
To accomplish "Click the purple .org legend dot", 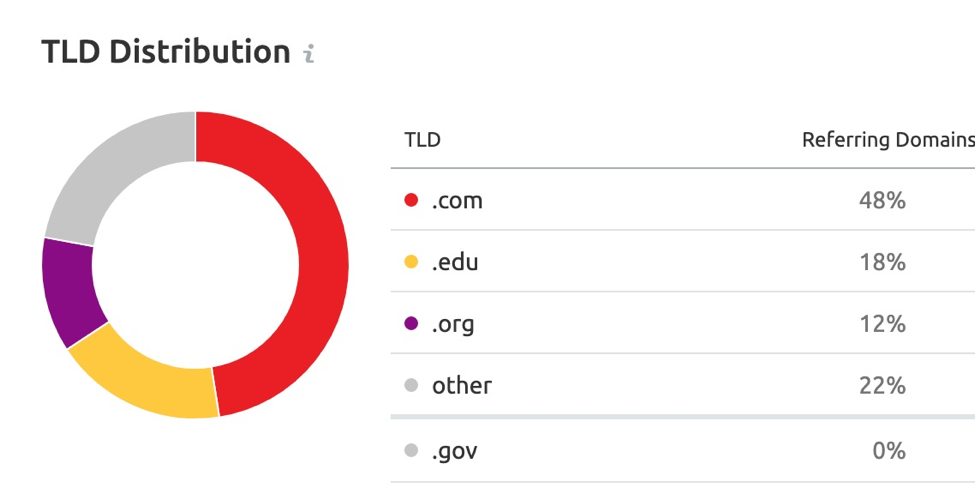I will [411, 323].
